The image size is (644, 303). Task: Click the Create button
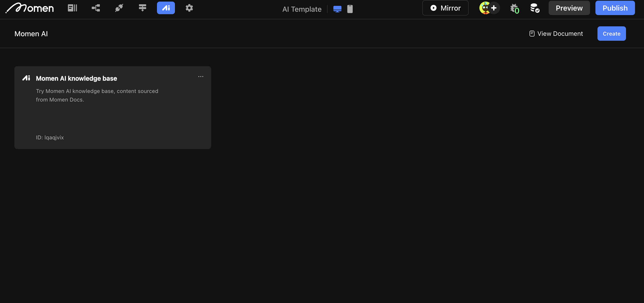click(611, 34)
